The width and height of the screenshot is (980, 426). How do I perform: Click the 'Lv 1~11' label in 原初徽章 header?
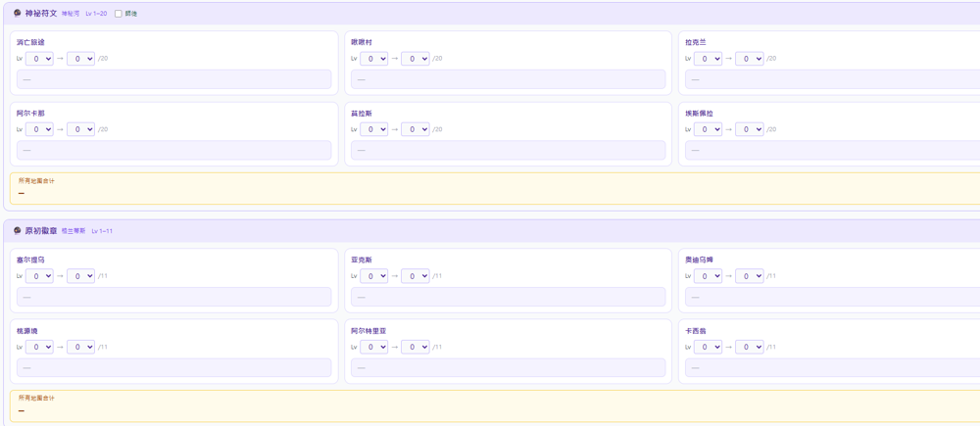point(102,231)
